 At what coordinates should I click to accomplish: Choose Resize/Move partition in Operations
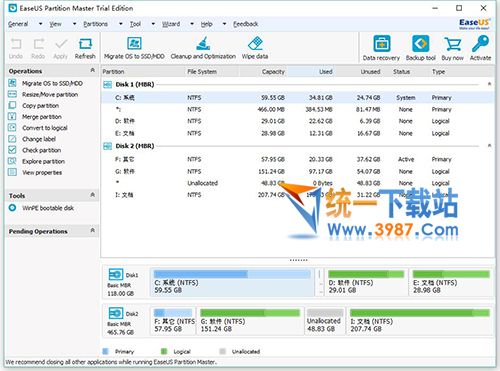tap(50, 95)
